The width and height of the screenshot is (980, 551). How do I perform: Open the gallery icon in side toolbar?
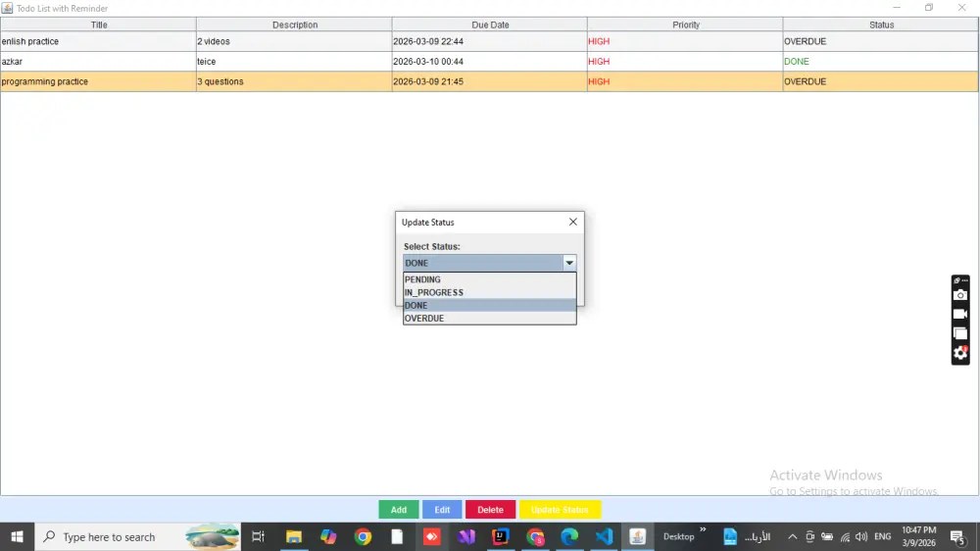(960, 333)
